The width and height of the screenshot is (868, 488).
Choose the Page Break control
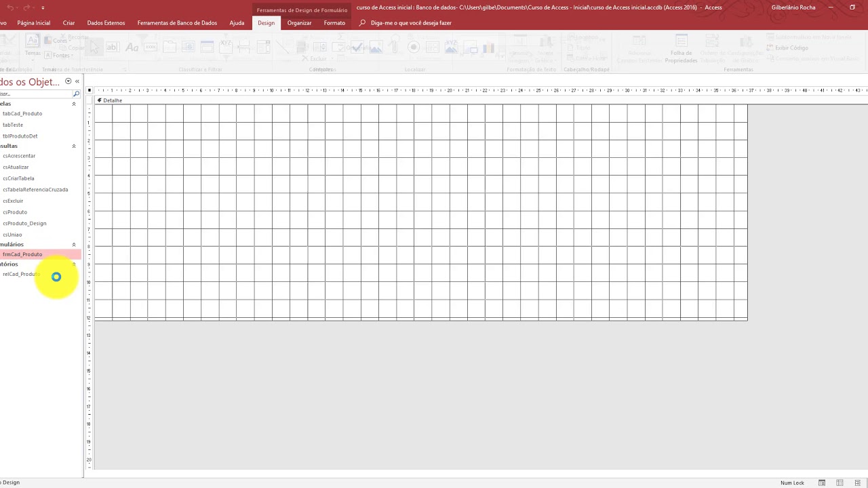click(x=243, y=47)
